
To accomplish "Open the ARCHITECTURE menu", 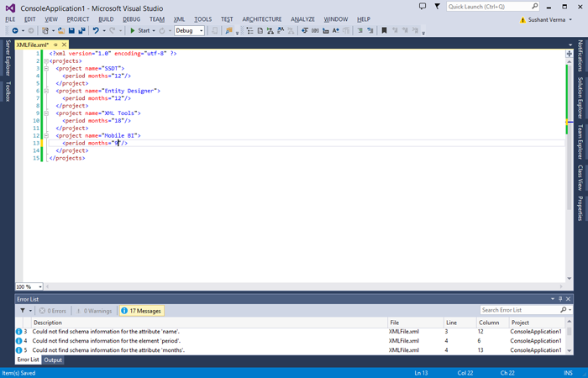I will [262, 18].
